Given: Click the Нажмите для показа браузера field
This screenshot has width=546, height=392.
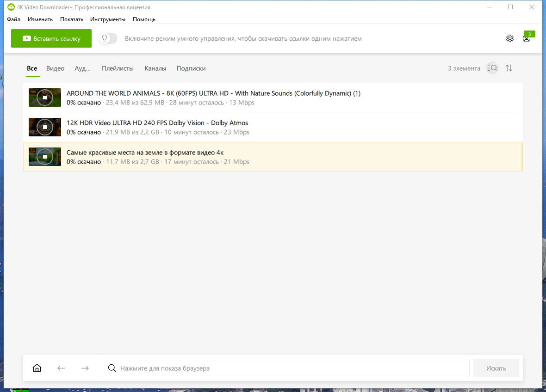Looking at the screenshot, I should click(286, 368).
